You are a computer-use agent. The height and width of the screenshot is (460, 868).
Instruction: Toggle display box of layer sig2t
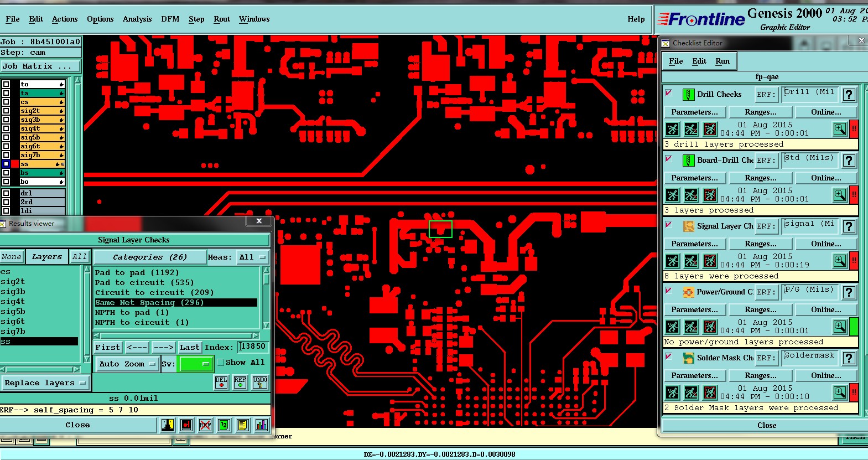point(6,111)
